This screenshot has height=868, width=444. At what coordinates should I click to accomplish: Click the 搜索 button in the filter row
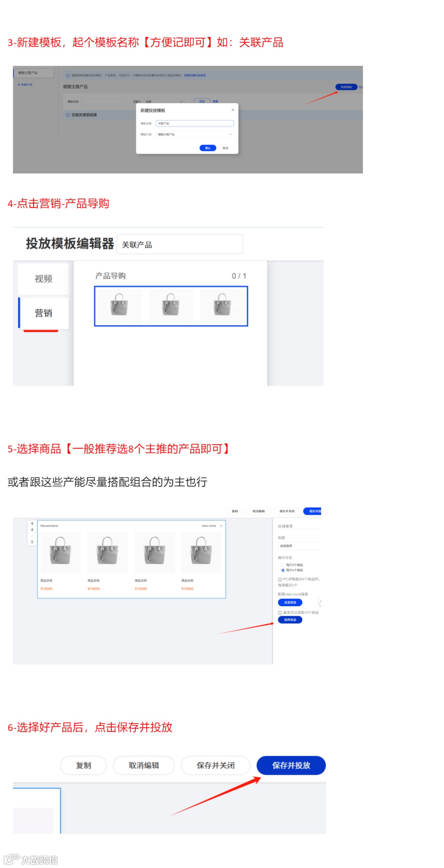point(202,102)
